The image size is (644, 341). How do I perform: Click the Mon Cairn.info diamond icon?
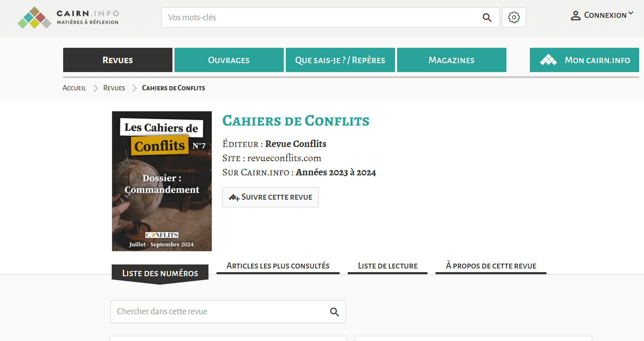coord(548,60)
